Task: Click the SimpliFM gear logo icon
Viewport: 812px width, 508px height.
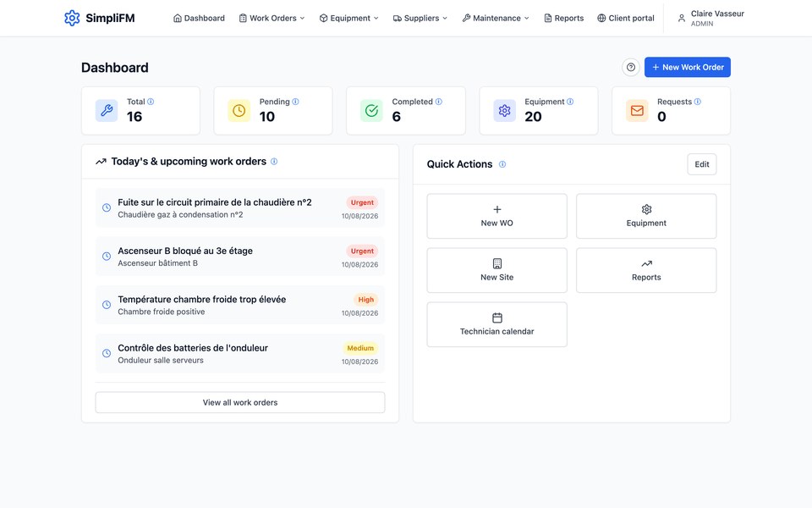Action: point(72,18)
